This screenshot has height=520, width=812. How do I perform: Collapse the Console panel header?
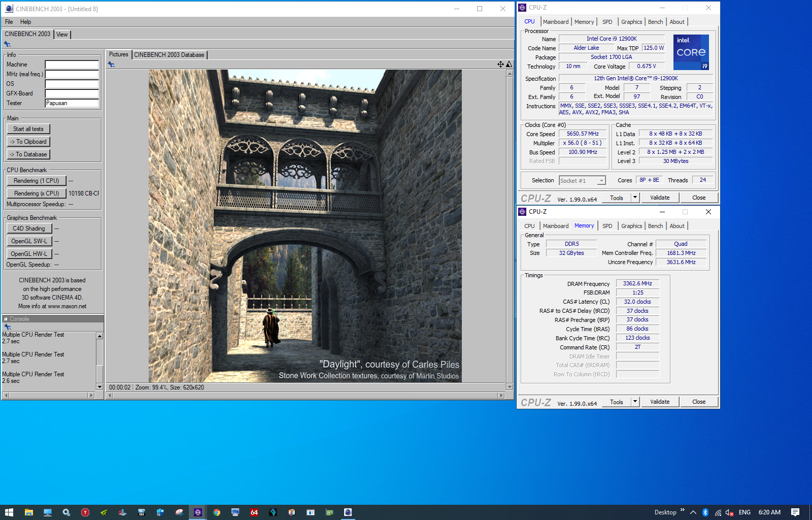[x=53, y=319]
